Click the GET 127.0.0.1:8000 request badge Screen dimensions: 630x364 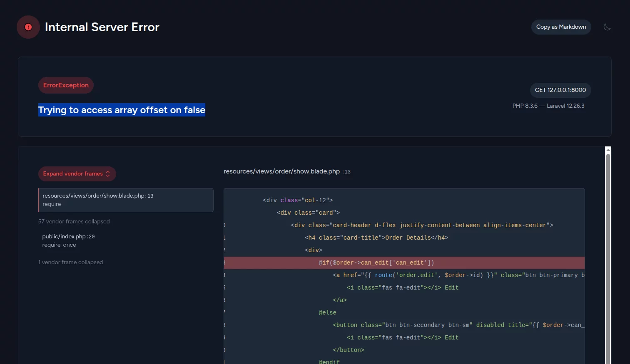(560, 90)
